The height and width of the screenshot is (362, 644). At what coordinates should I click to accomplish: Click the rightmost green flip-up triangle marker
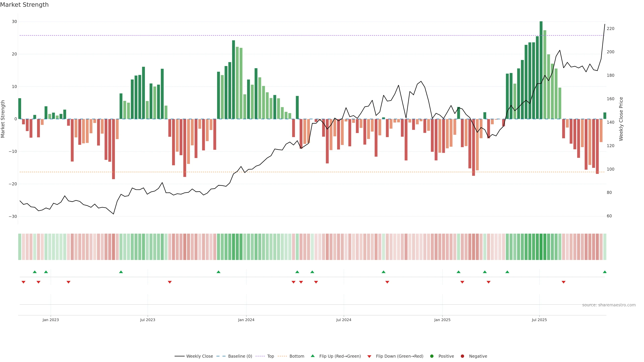coord(604,272)
